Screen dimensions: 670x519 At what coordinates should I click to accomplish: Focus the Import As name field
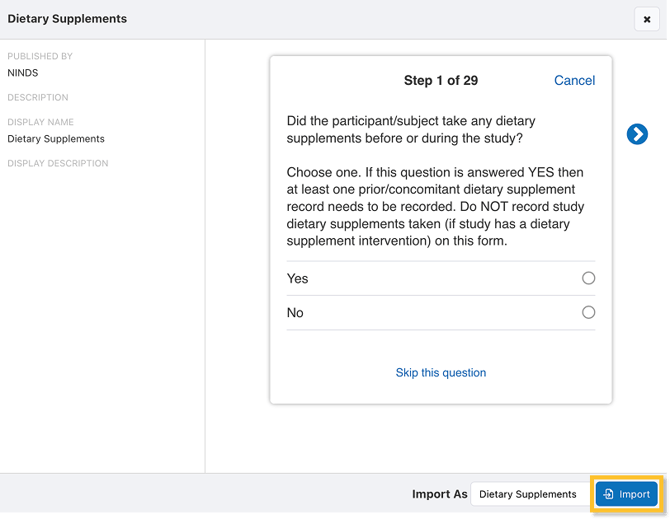[x=528, y=494]
